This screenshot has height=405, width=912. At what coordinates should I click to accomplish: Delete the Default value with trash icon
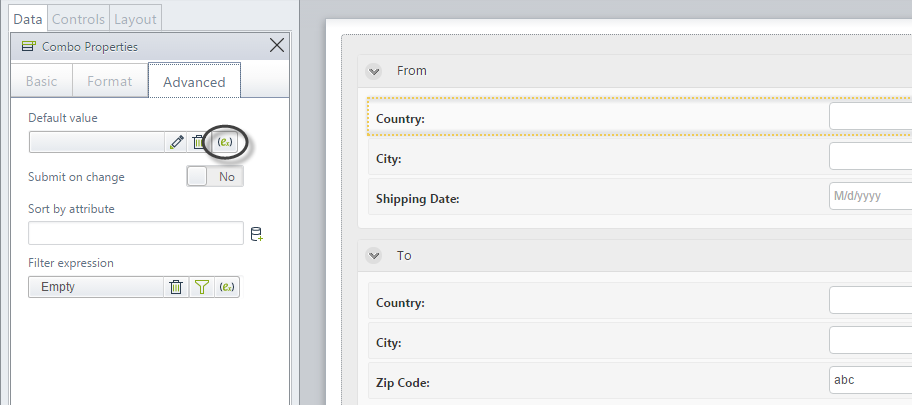(198, 142)
